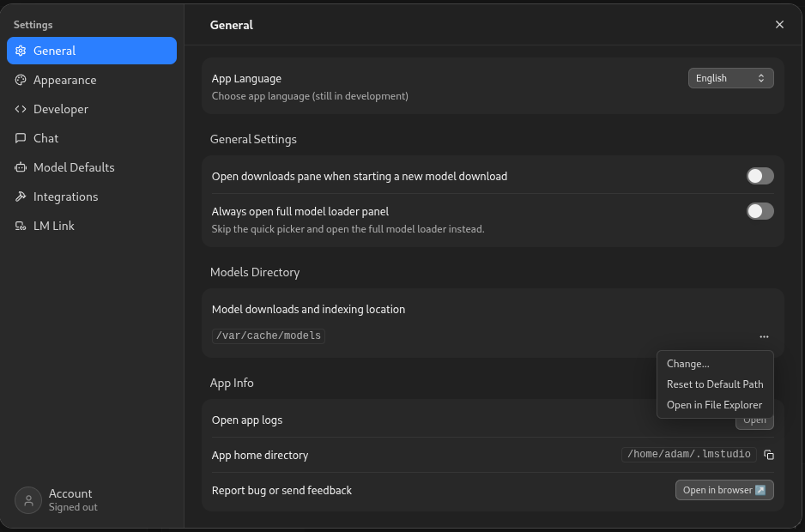This screenshot has height=532, width=805.
Task: Click the Developer code brackets icon
Action: click(21, 109)
